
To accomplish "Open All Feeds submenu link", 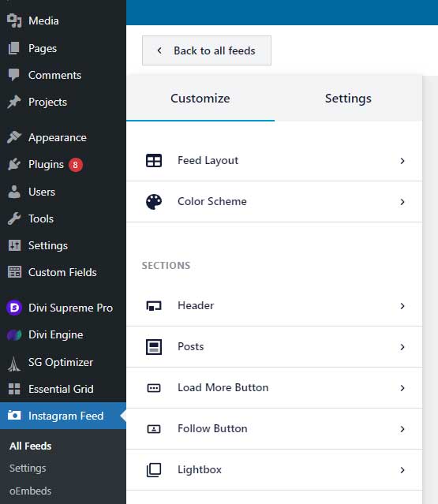I will click(x=31, y=446).
